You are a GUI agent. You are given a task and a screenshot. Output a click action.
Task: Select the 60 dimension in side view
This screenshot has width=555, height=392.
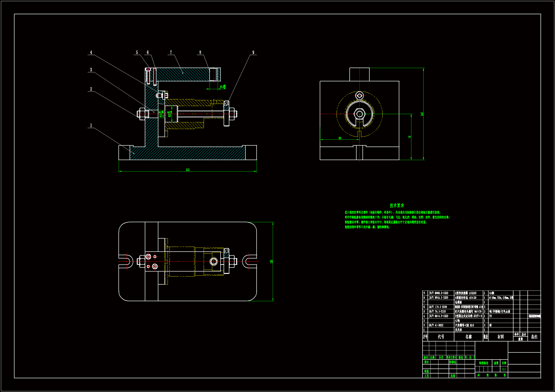tap(340, 138)
